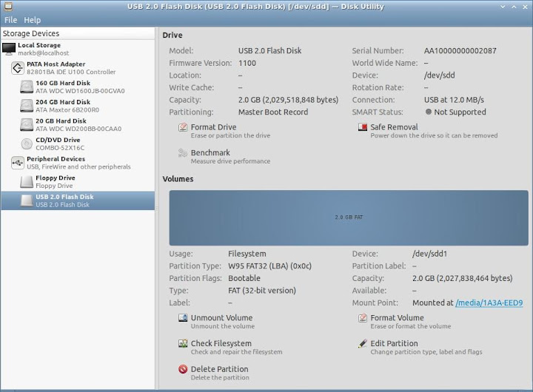Click the USB 2.0 Flash Disk icon
This screenshot has height=392, width=533.
click(x=27, y=200)
